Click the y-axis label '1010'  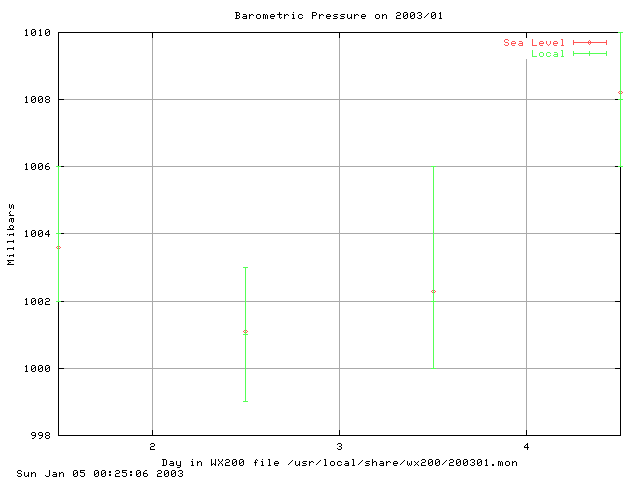click(x=37, y=33)
